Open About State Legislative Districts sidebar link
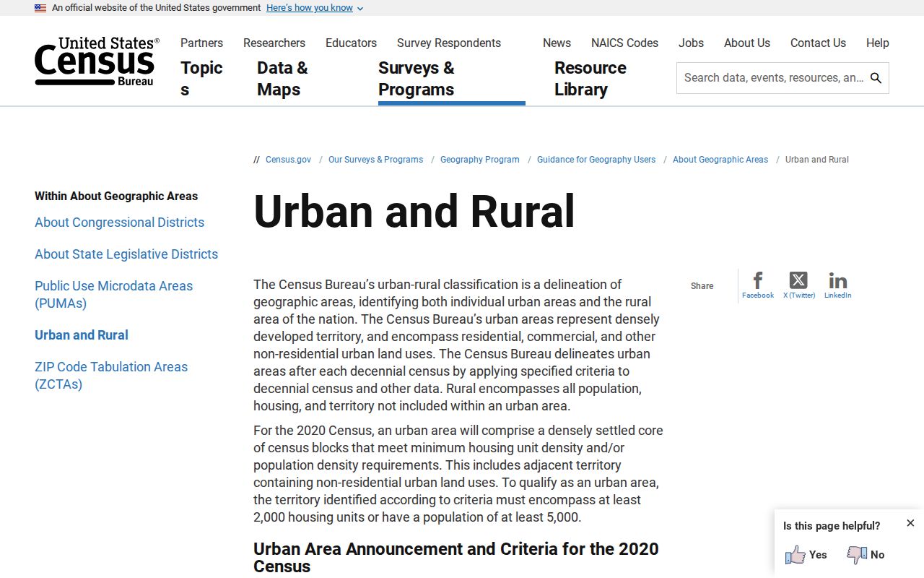 [126, 254]
